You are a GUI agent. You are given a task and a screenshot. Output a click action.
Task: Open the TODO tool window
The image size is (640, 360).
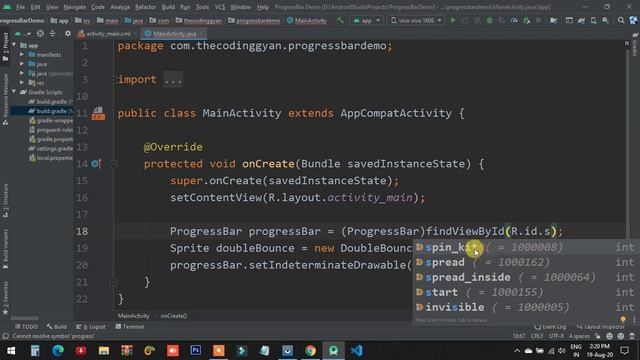point(27,327)
